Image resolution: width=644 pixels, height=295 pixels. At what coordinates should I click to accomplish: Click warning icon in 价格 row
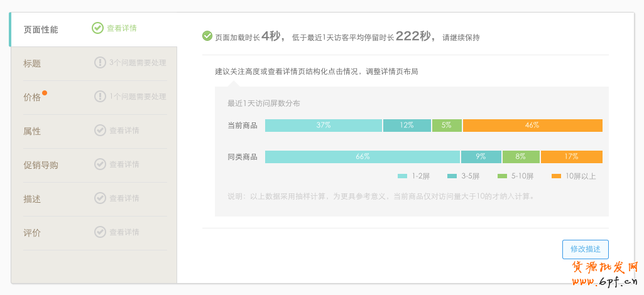click(x=100, y=97)
